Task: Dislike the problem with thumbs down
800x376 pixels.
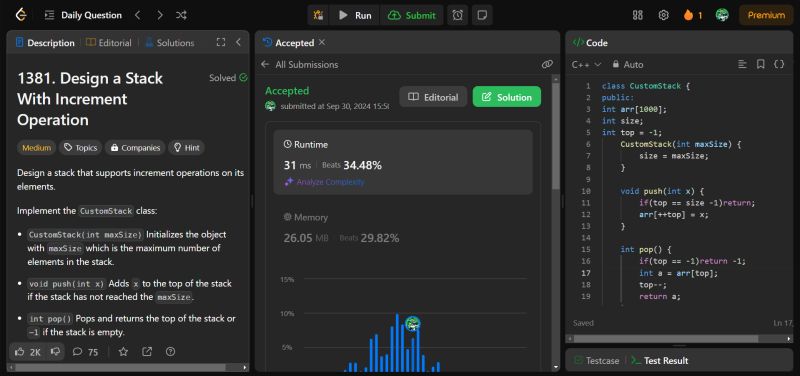Action: tap(56, 352)
